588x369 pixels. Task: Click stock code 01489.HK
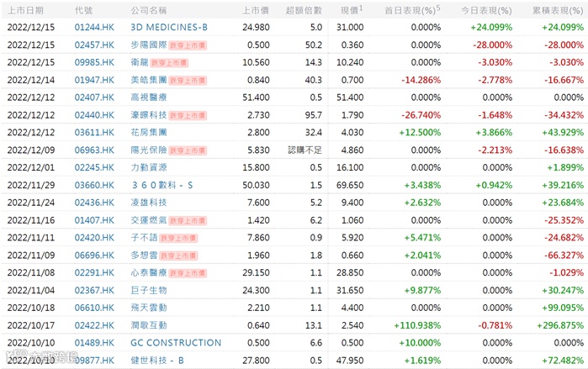(x=94, y=343)
